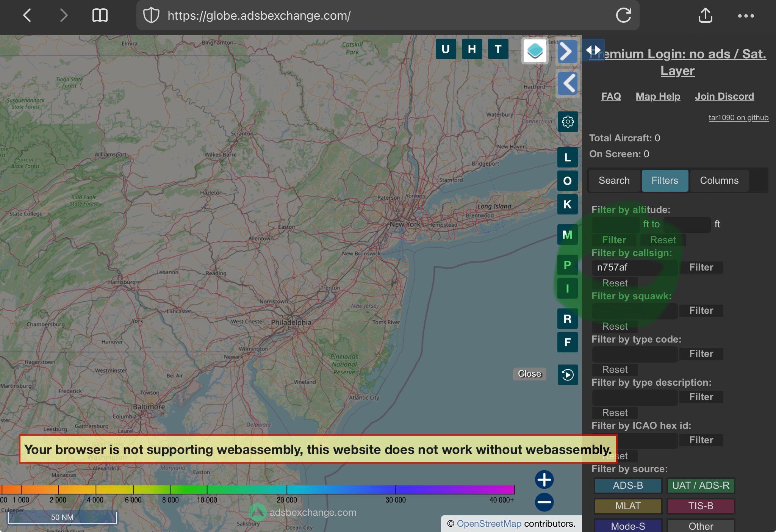Toggle the ADS-B source filter
776x532 pixels.
tap(628, 485)
